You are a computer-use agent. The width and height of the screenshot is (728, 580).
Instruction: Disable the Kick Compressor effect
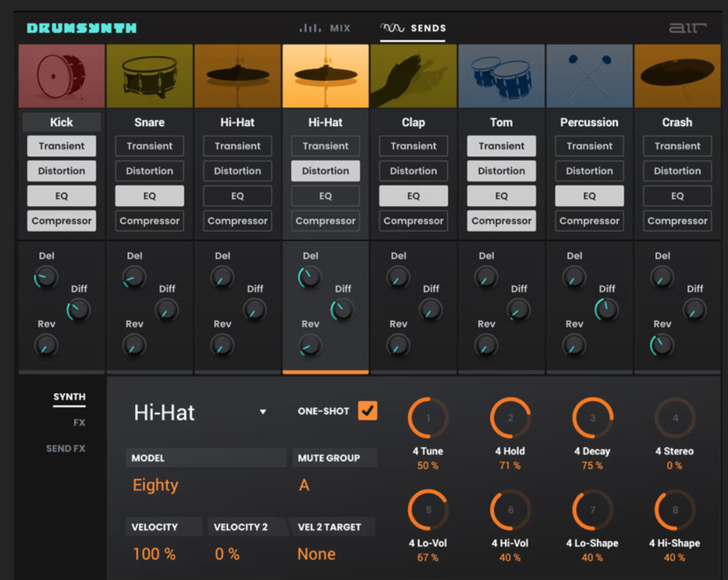point(61,221)
